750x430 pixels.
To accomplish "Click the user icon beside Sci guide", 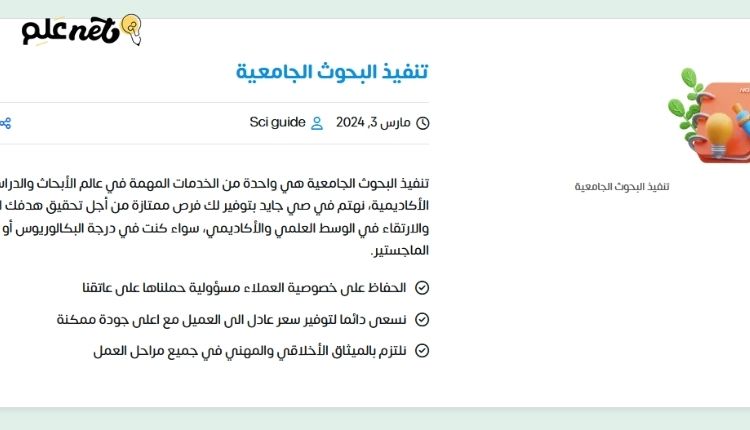I will [x=317, y=123].
